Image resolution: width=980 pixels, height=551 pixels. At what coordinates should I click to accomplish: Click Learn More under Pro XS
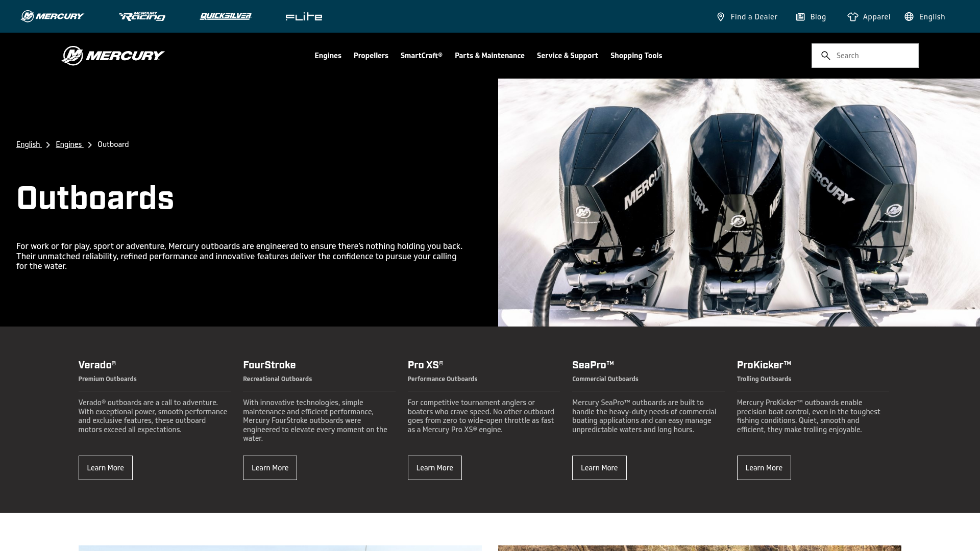pos(435,468)
